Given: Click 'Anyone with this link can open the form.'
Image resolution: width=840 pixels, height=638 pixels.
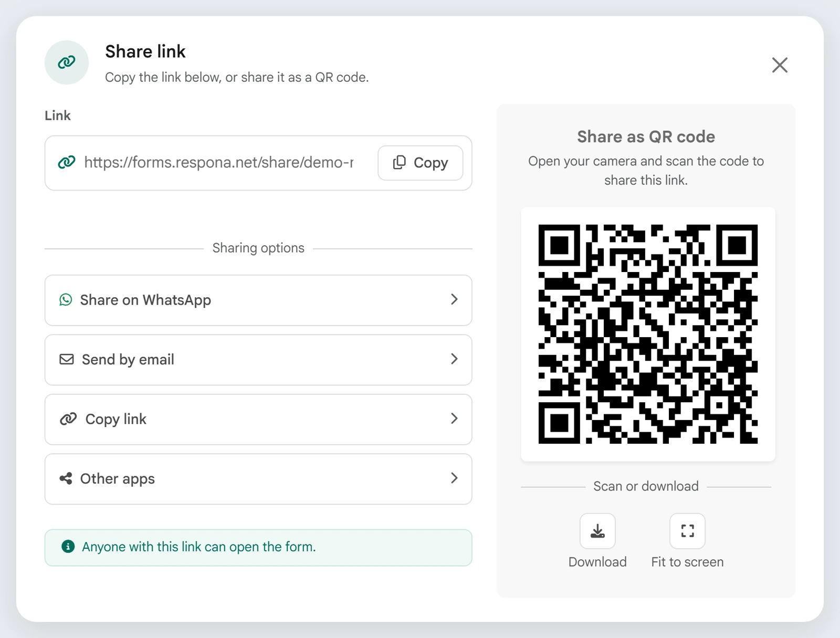Looking at the screenshot, I should pyautogui.click(x=199, y=547).
